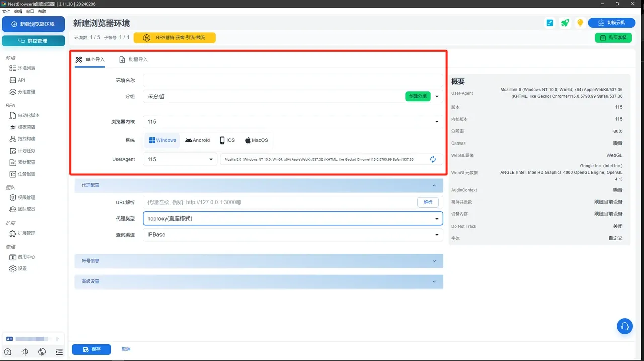Click the yellow lightbulb tips icon

tap(580, 23)
